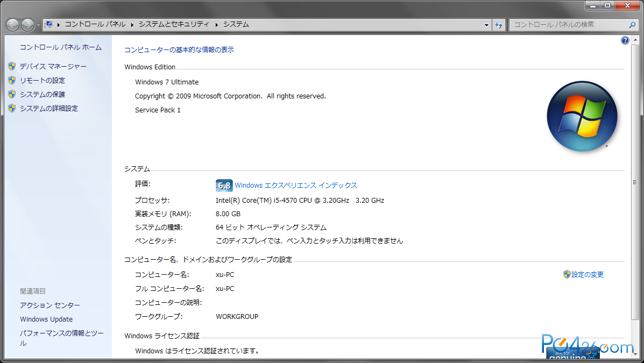
Task: Open コントロール パネル ホーム link
Action: coord(61,47)
